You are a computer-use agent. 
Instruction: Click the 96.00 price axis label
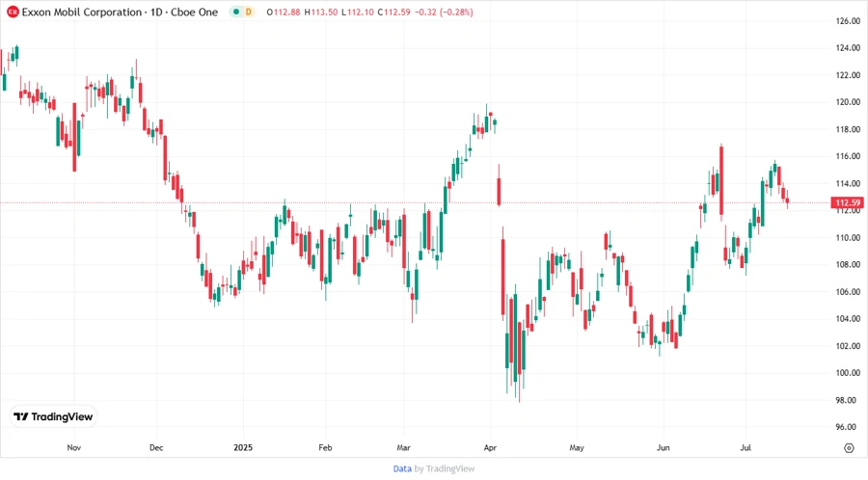click(x=848, y=427)
